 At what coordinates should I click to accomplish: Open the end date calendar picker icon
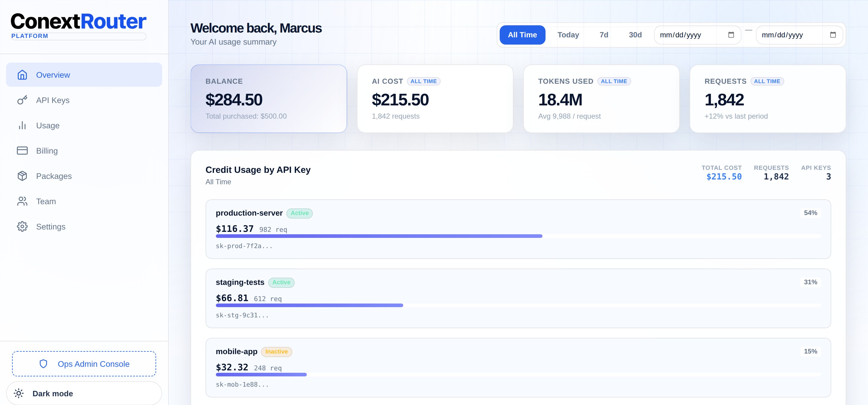[x=833, y=35]
